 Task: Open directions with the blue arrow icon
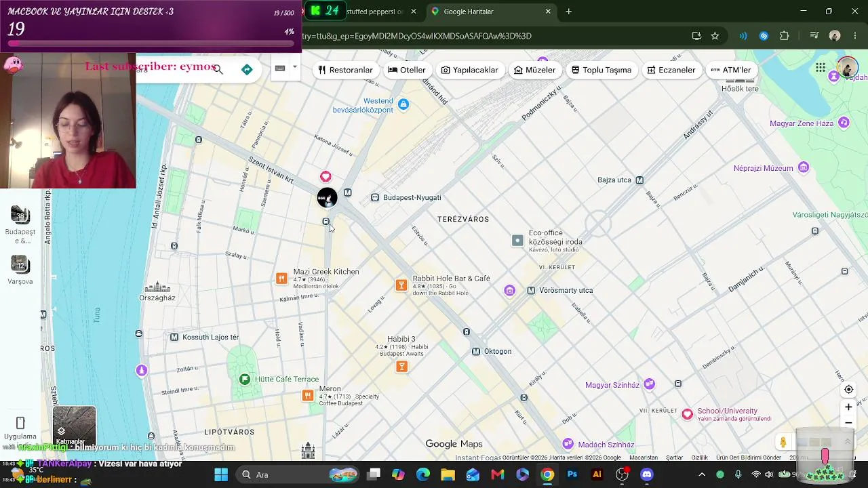247,69
